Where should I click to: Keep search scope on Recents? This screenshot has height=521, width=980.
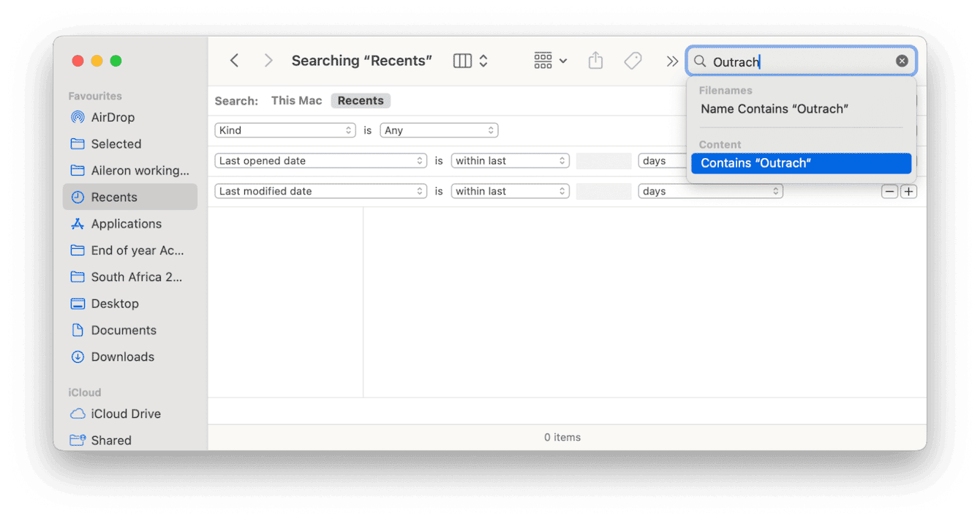coord(360,100)
